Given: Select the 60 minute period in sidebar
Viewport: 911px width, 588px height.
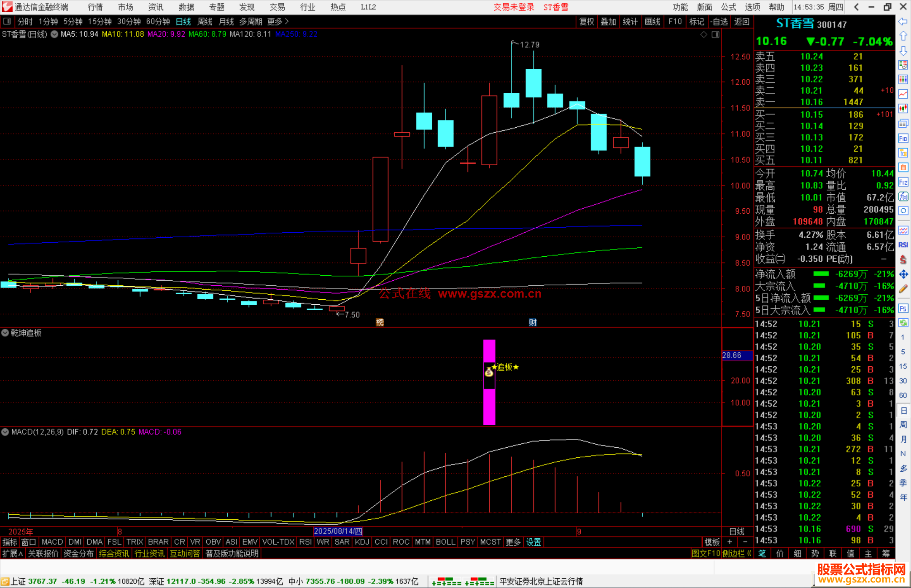Looking at the screenshot, I should 903,395.
